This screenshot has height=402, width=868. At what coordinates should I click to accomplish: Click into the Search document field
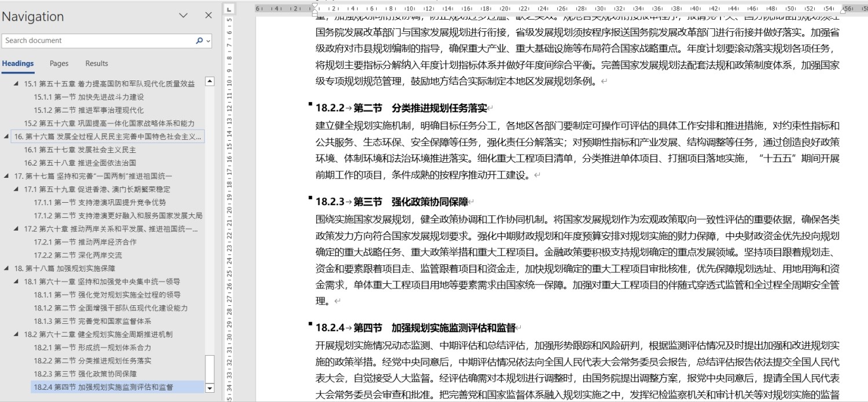(x=98, y=41)
